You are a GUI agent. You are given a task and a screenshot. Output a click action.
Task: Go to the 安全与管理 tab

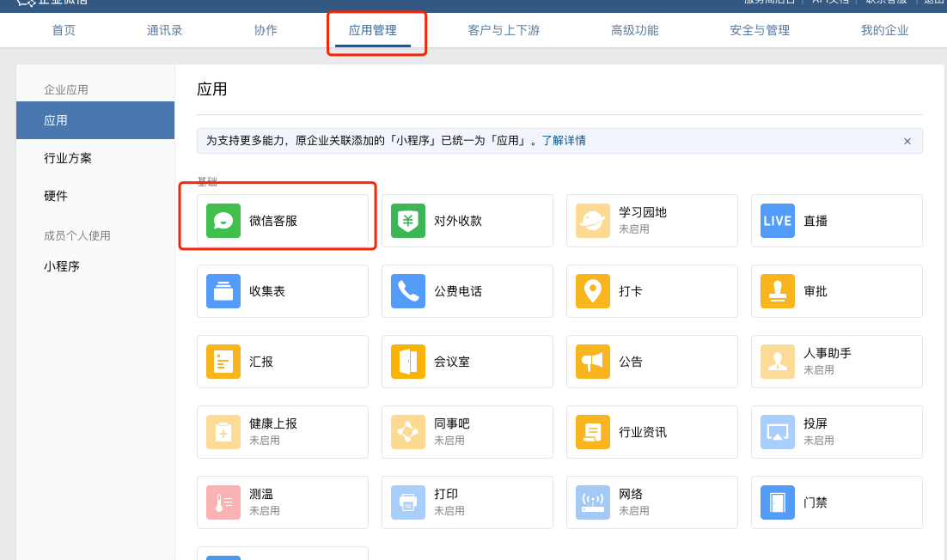click(x=760, y=30)
